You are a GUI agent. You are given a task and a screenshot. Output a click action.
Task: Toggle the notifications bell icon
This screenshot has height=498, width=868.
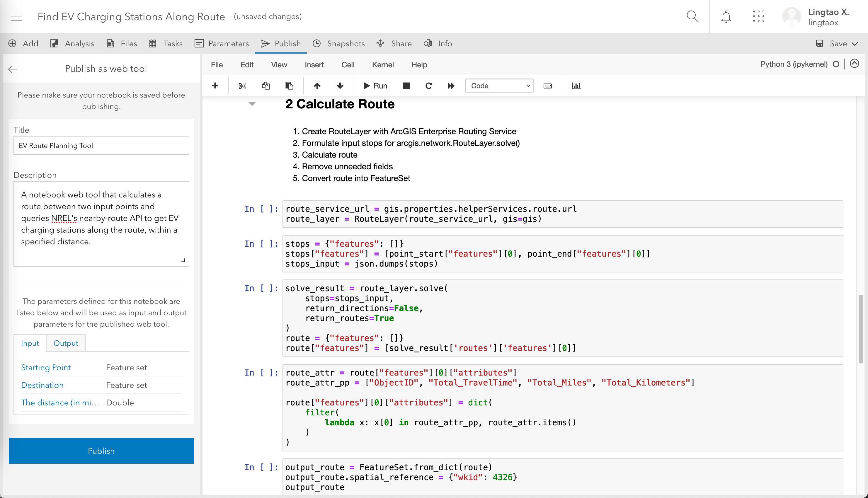point(726,16)
